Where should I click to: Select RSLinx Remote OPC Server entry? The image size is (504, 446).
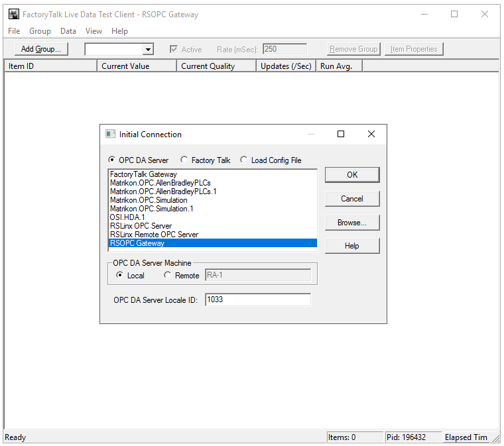[213, 235]
